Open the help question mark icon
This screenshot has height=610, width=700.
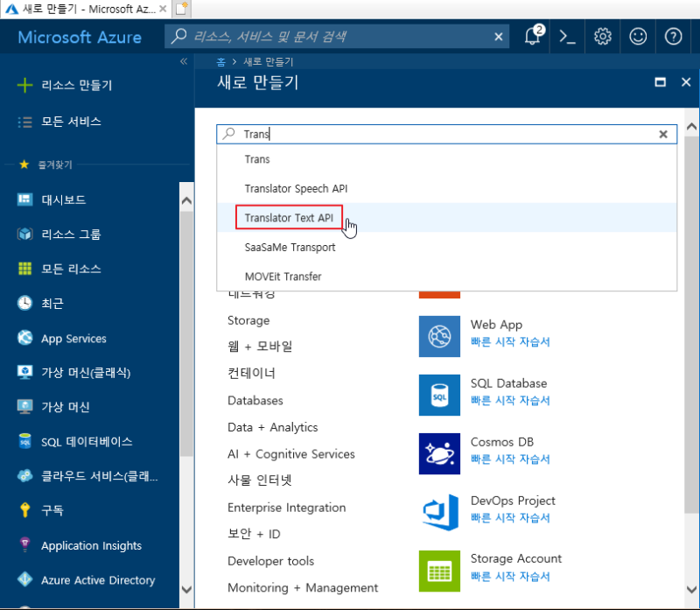click(x=673, y=37)
